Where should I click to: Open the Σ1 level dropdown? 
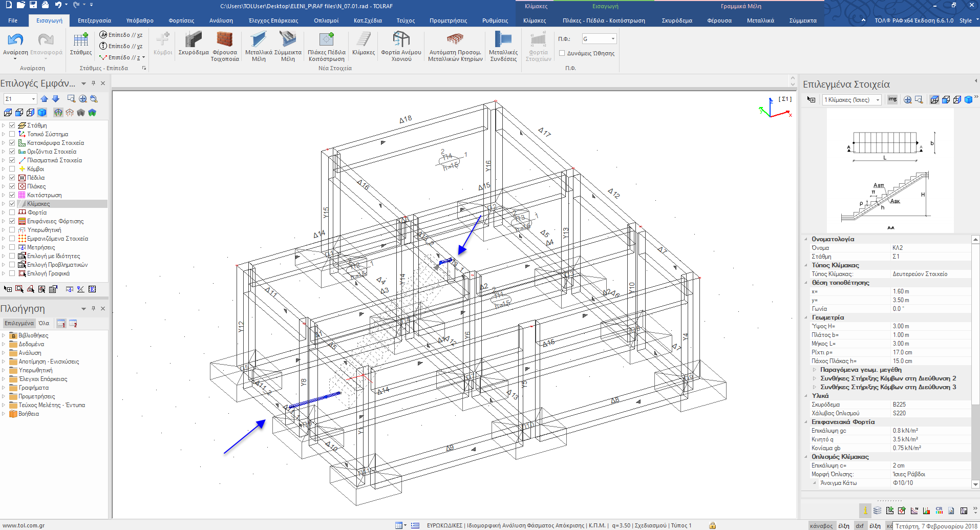point(33,99)
